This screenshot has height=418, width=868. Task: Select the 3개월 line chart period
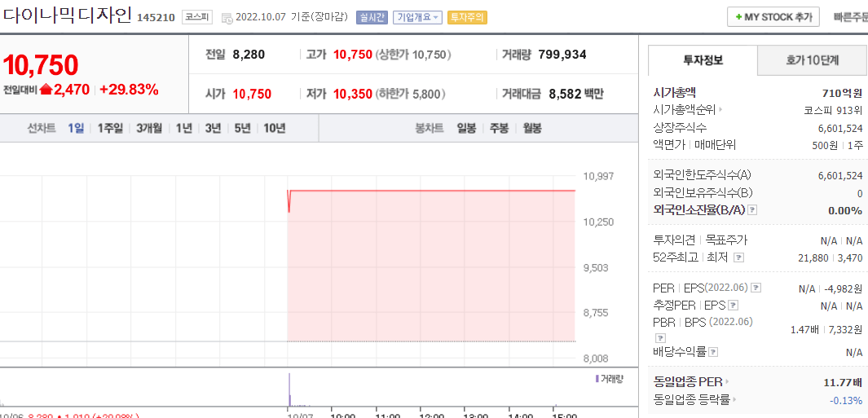149,129
